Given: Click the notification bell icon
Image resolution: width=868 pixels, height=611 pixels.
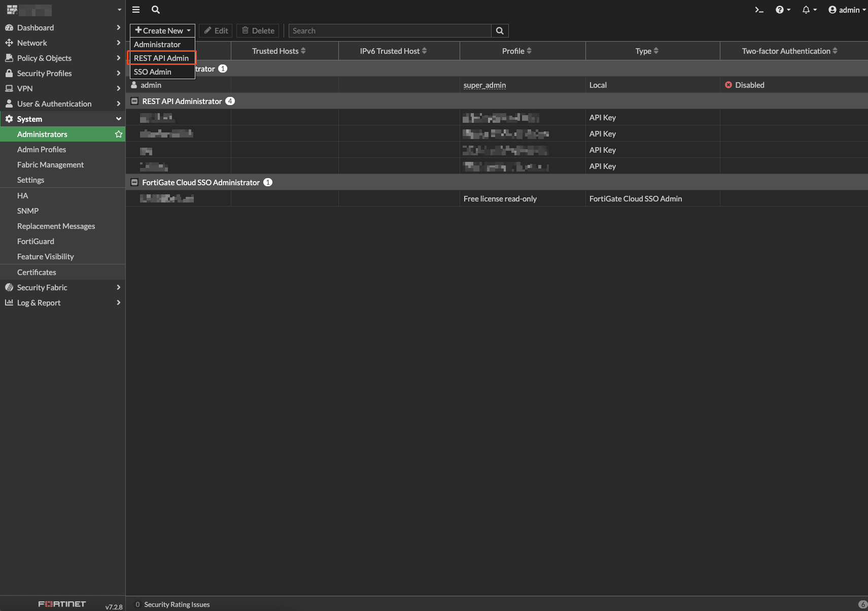Looking at the screenshot, I should [806, 10].
